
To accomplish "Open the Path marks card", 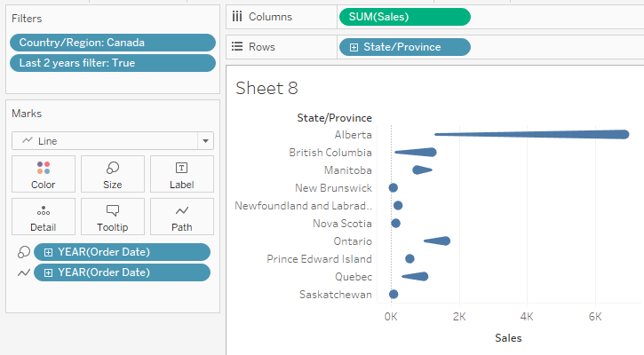I will click(x=182, y=217).
